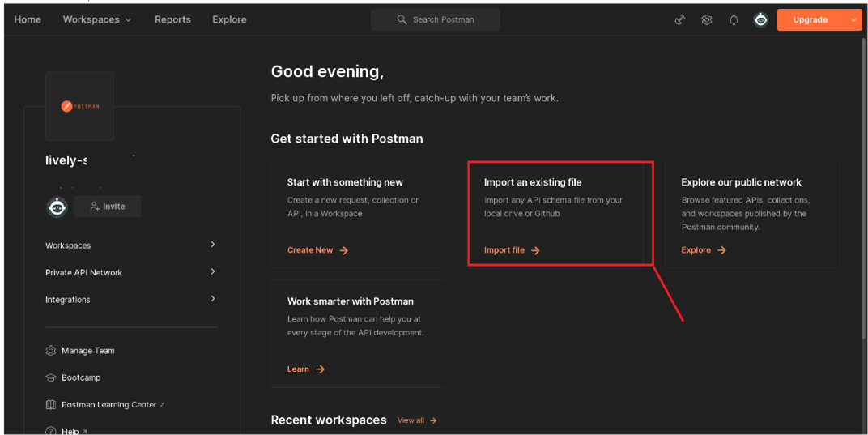Image resolution: width=868 pixels, height=435 pixels.
Task: Click the Recent workspaces heading
Action: (x=329, y=420)
